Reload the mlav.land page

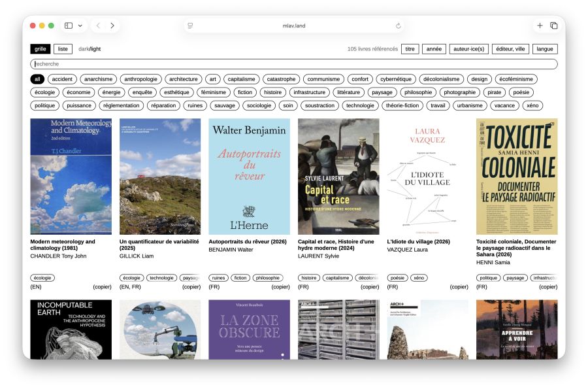pyautogui.click(x=399, y=25)
